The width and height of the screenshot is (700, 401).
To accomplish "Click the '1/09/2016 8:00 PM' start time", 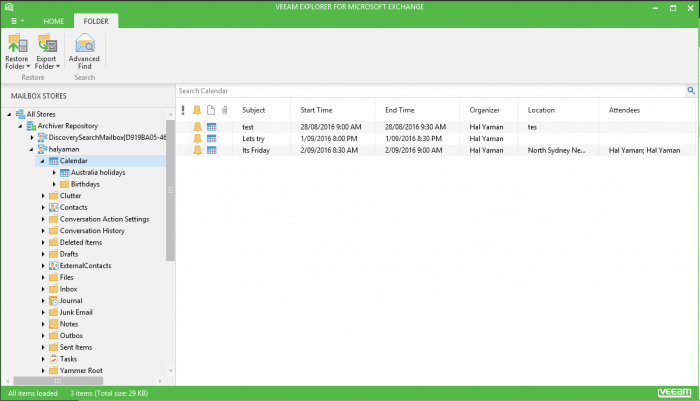I will pyautogui.click(x=329, y=138).
